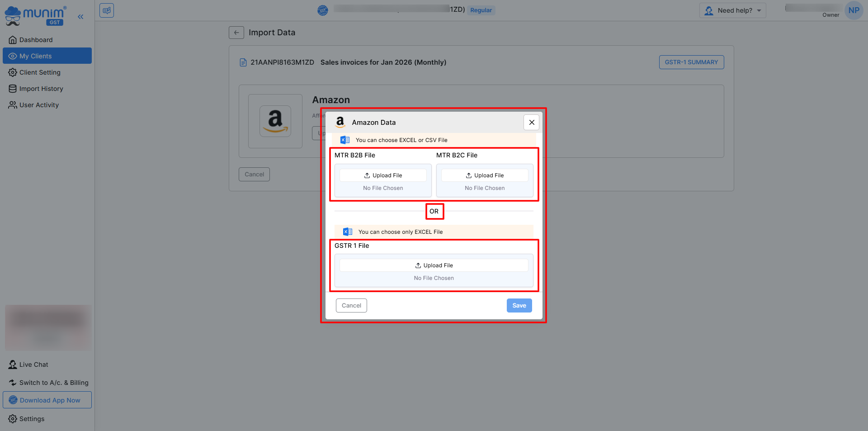The image size is (868, 431).
Task: Upload file for MTR B2C
Action: click(485, 175)
